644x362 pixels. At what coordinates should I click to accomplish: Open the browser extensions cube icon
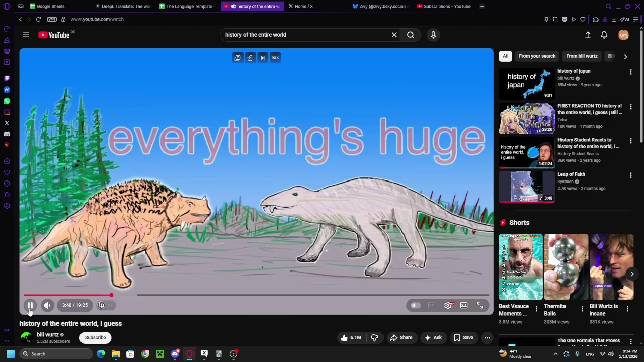click(x=596, y=19)
